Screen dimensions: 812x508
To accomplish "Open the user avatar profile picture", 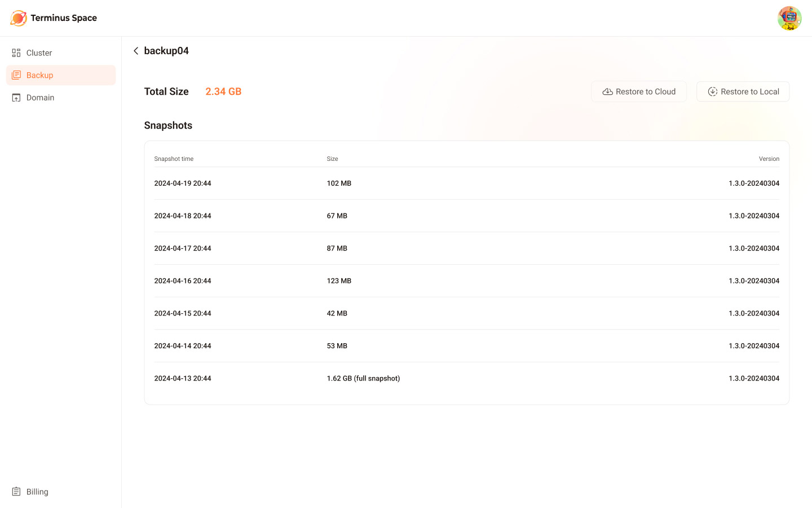I will [x=789, y=19].
